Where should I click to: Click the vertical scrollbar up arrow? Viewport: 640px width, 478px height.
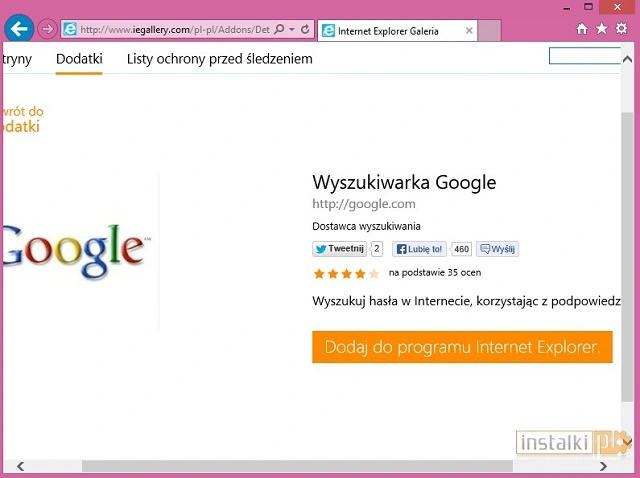627,59
